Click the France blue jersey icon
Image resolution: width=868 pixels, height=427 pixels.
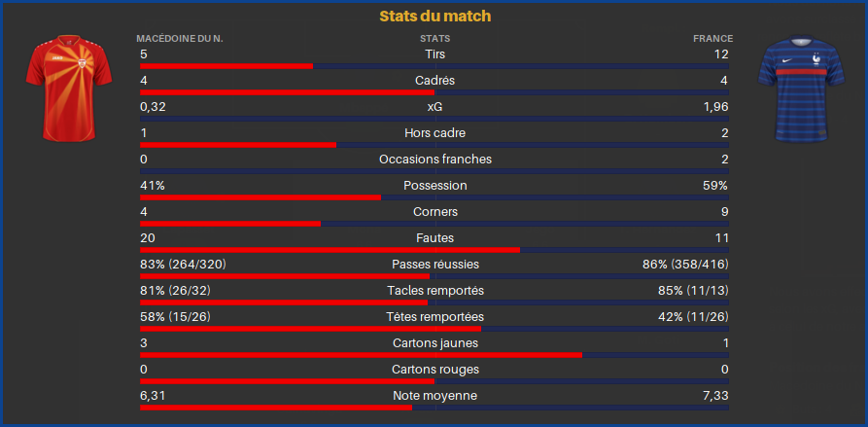point(801,89)
